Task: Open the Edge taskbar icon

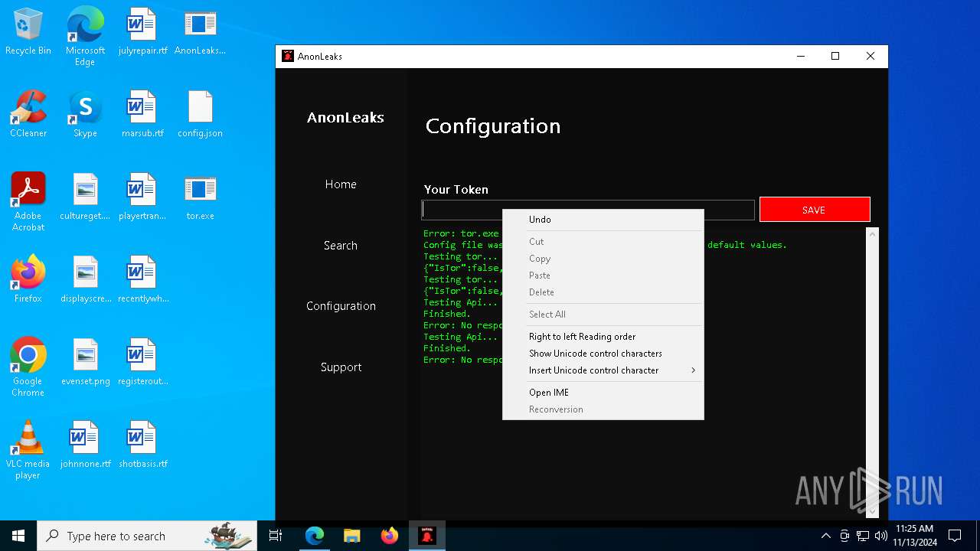Action: tap(315, 536)
